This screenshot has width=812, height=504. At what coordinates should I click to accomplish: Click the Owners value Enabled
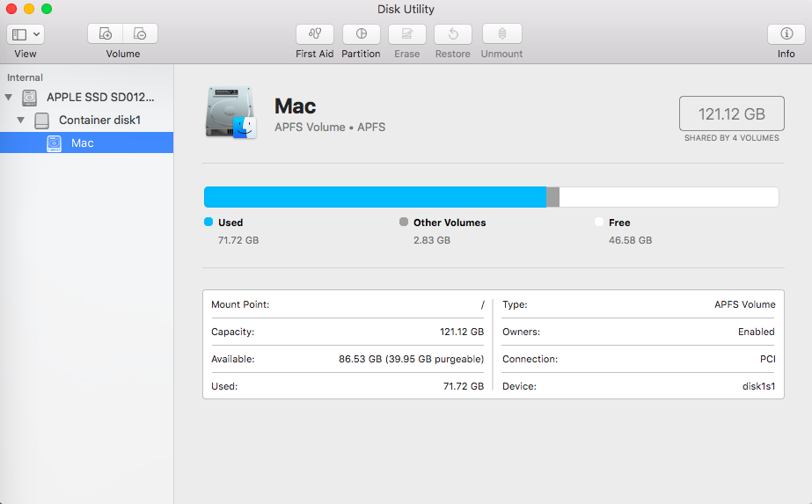pyautogui.click(x=756, y=332)
